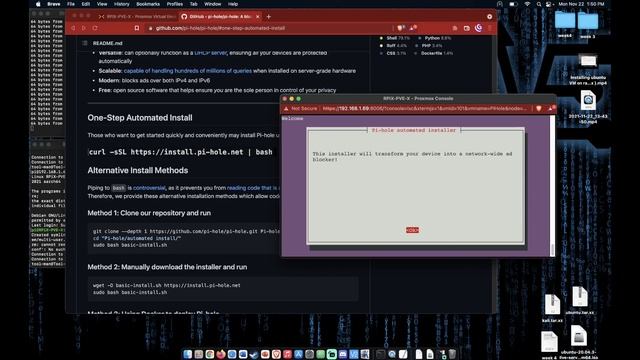Open the View menu
Screen dimensions: 640x360
102,4
